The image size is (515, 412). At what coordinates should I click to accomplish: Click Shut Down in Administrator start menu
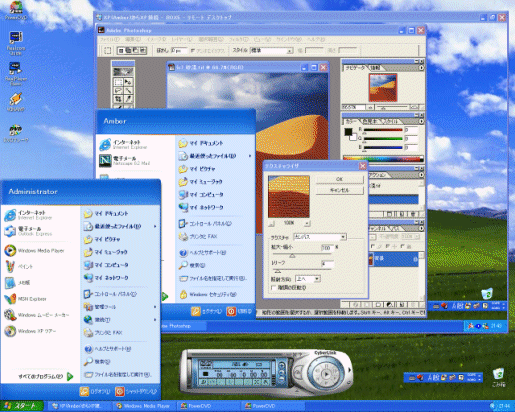click(x=136, y=391)
